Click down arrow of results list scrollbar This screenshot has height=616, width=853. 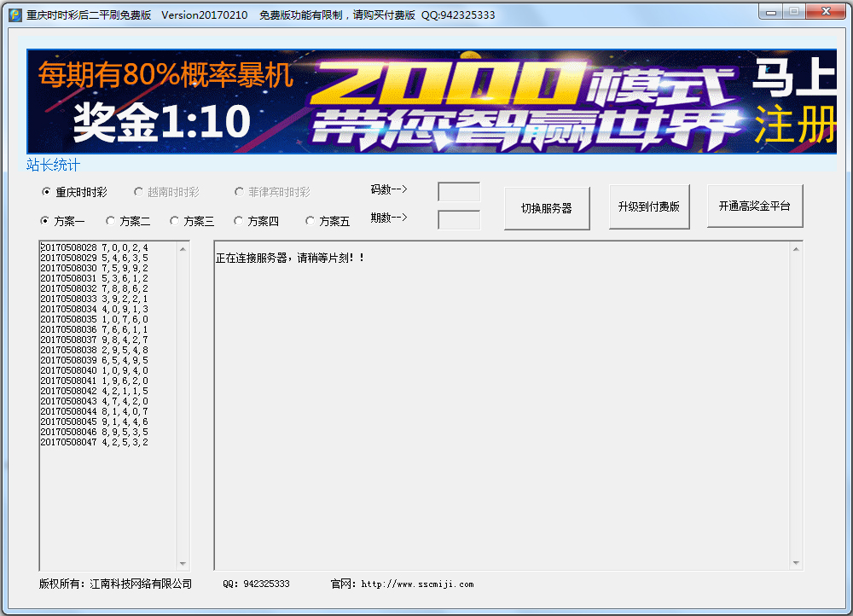[183, 564]
